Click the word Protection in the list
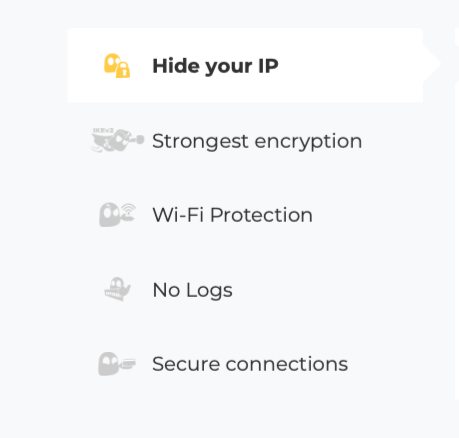459x438 pixels. pos(261,215)
